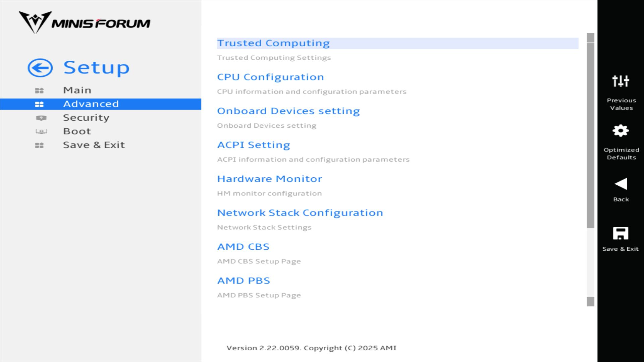Click the icon next to Main
644x362 pixels.
[40, 90]
